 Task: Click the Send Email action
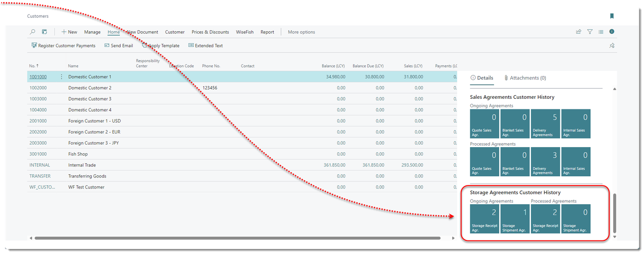(119, 45)
